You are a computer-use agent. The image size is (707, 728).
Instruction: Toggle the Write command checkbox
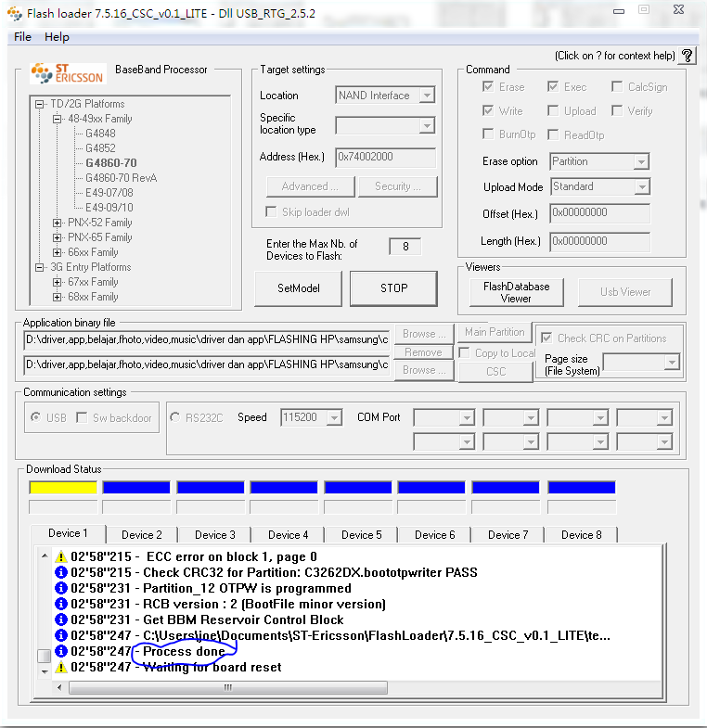[488, 110]
